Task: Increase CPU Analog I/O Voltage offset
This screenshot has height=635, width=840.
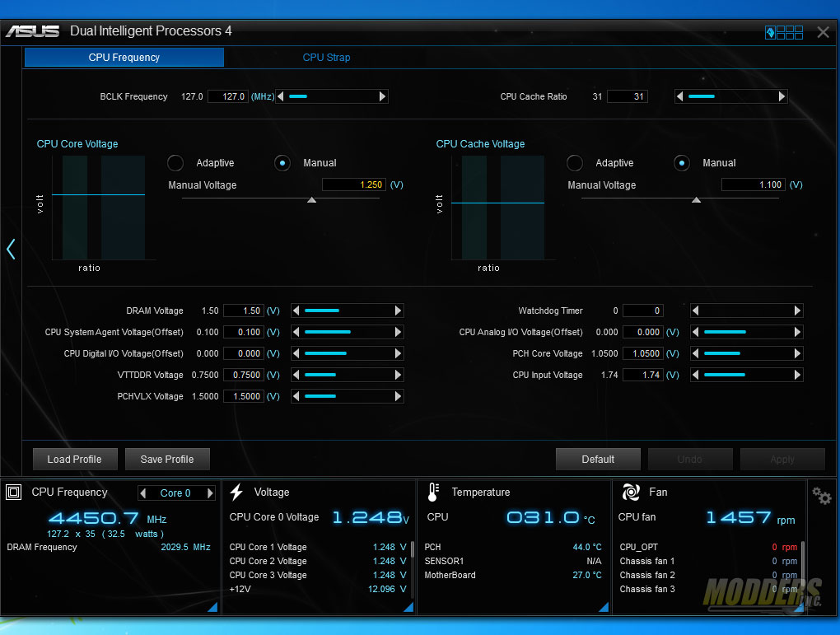Action: pyautogui.click(x=797, y=332)
